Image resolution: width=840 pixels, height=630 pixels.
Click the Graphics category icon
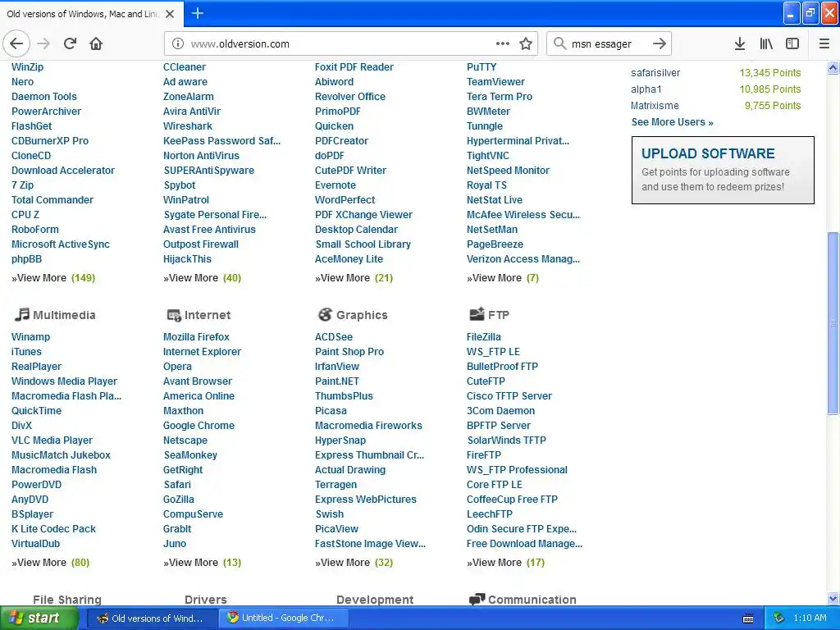[325, 314]
